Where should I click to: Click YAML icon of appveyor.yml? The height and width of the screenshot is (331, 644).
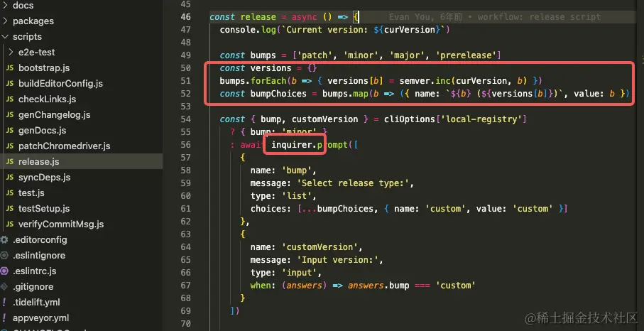pos(4,318)
